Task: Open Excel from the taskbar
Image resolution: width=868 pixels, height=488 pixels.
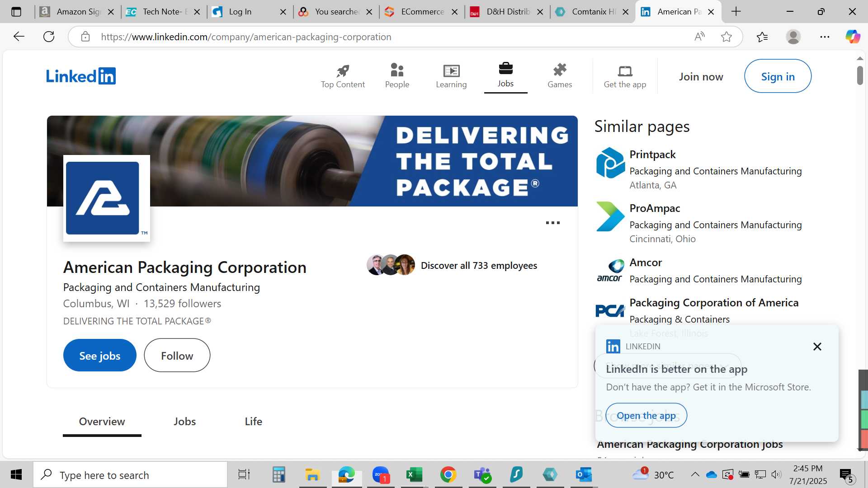Action: pyautogui.click(x=414, y=474)
